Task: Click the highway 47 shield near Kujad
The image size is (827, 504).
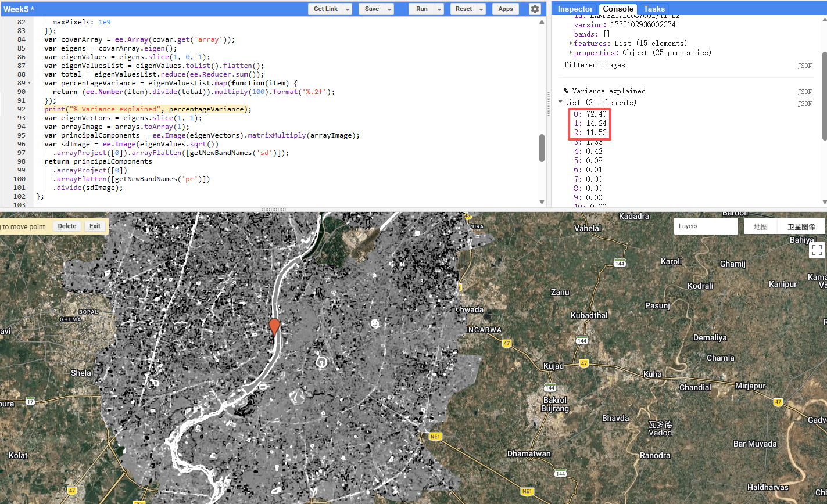Action: 584,363
